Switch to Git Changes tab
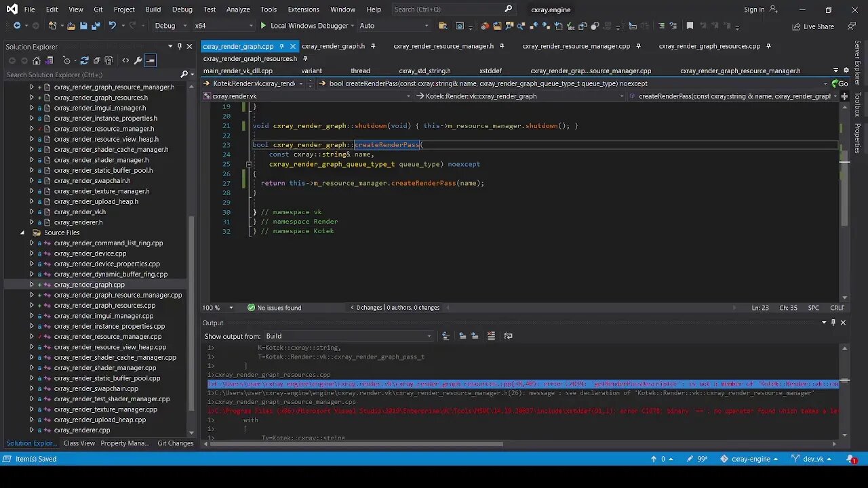 pyautogui.click(x=175, y=443)
